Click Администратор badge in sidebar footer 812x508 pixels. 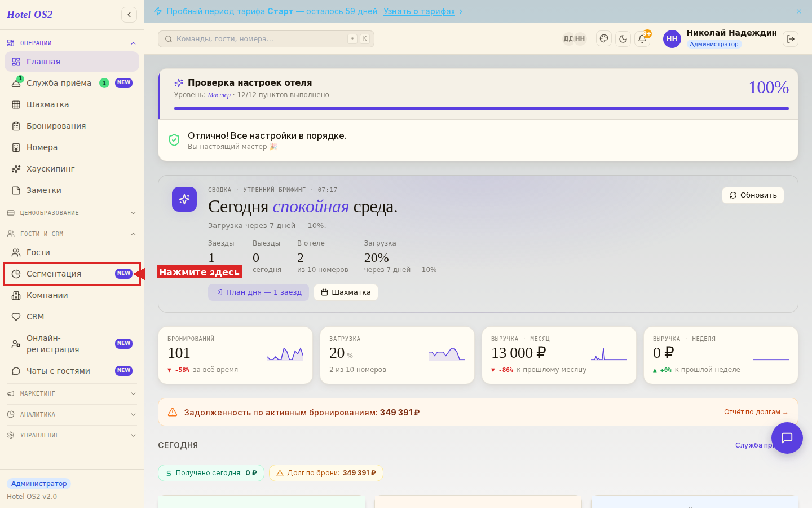39,484
